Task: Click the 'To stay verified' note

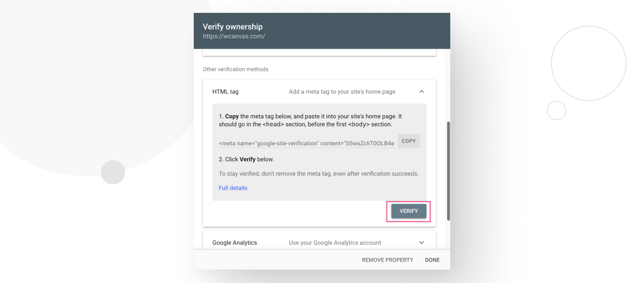Action: 318,174
